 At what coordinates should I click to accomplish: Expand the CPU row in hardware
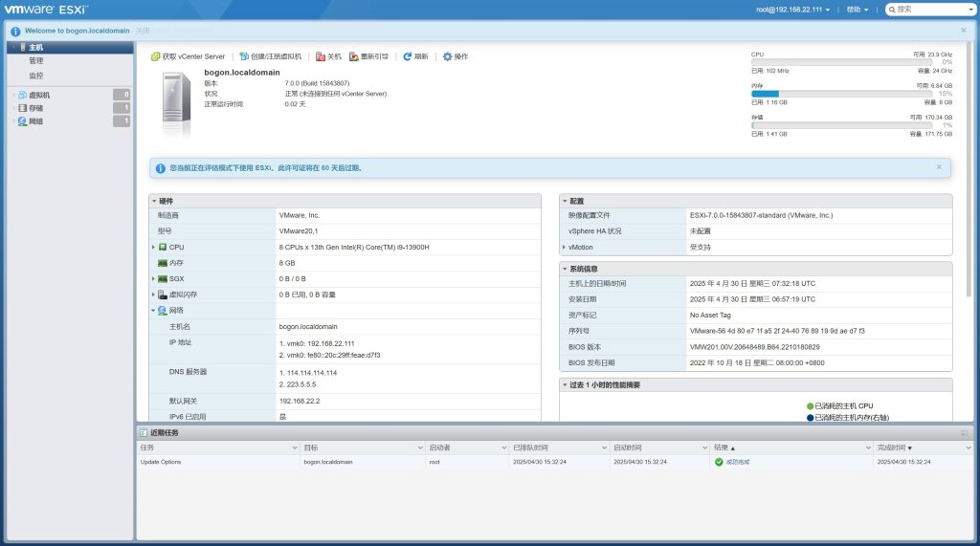pos(153,248)
